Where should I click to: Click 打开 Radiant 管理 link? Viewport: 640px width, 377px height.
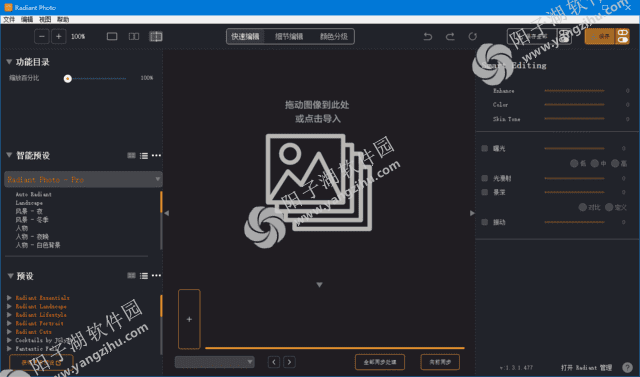(587, 368)
